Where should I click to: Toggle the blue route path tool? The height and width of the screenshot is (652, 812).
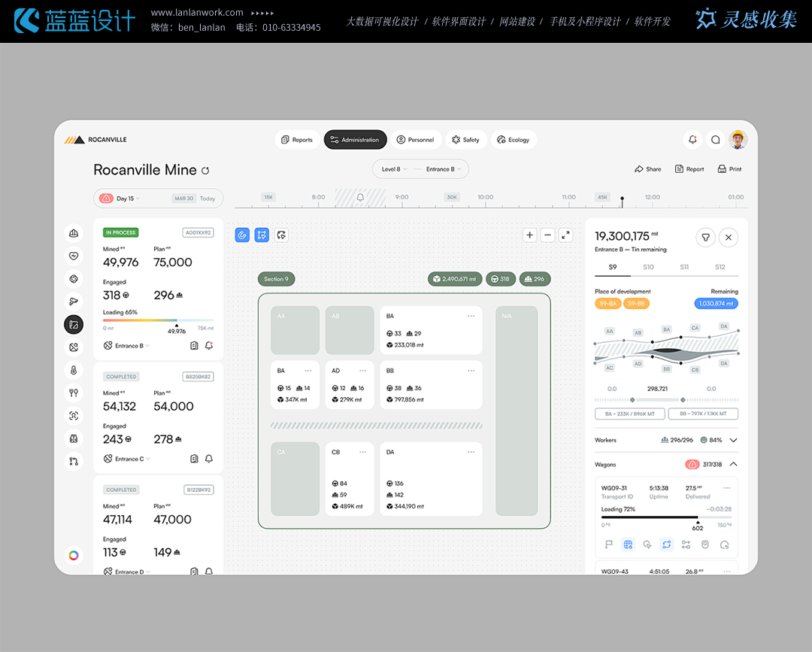[262, 235]
